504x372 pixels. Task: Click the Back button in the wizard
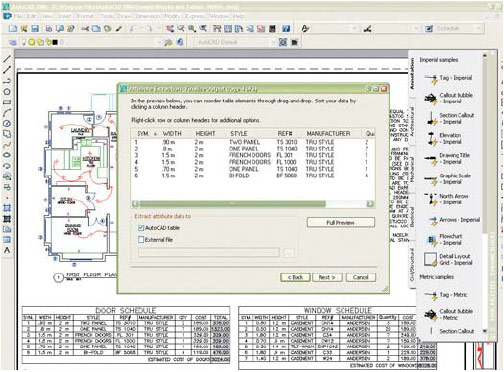click(x=295, y=277)
